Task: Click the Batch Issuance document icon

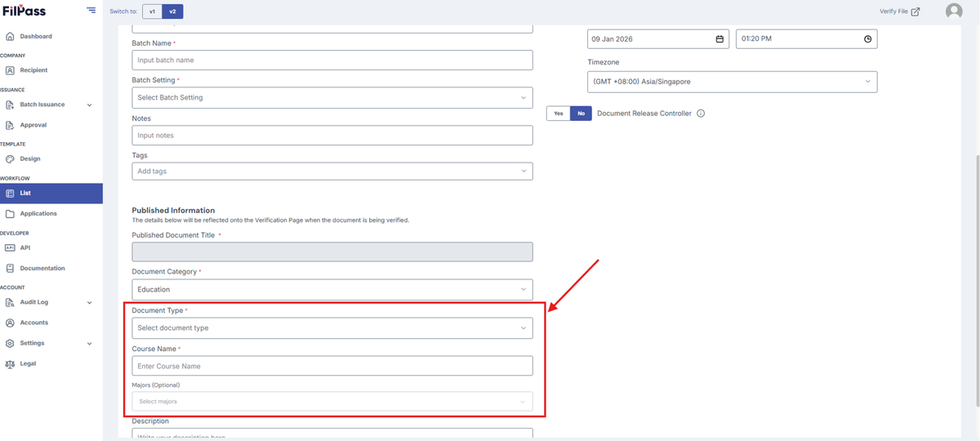Action: [10, 105]
